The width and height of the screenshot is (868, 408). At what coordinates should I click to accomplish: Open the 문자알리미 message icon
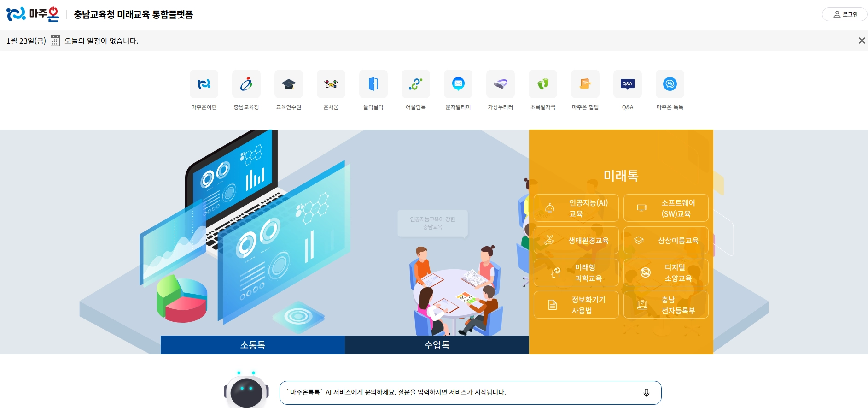[x=458, y=84]
